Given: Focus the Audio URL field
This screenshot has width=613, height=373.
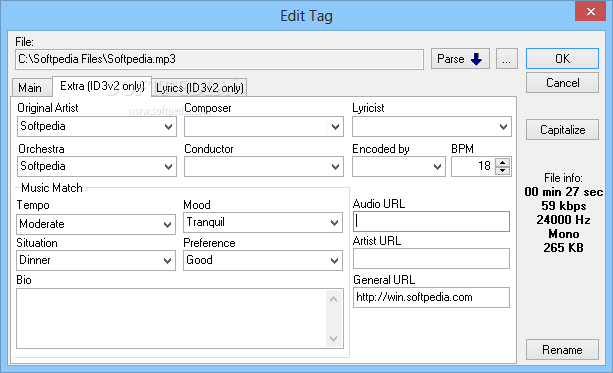Looking at the screenshot, I should tap(431, 221).
